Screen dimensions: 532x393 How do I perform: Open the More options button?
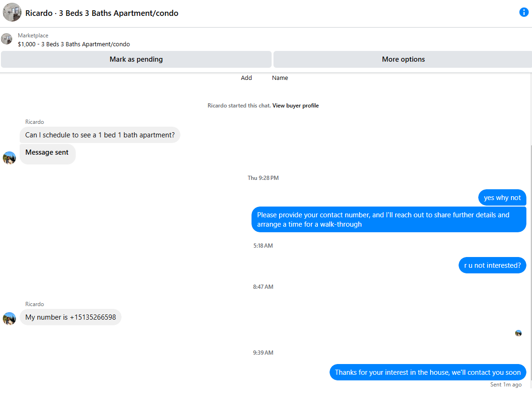tap(403, 59)
